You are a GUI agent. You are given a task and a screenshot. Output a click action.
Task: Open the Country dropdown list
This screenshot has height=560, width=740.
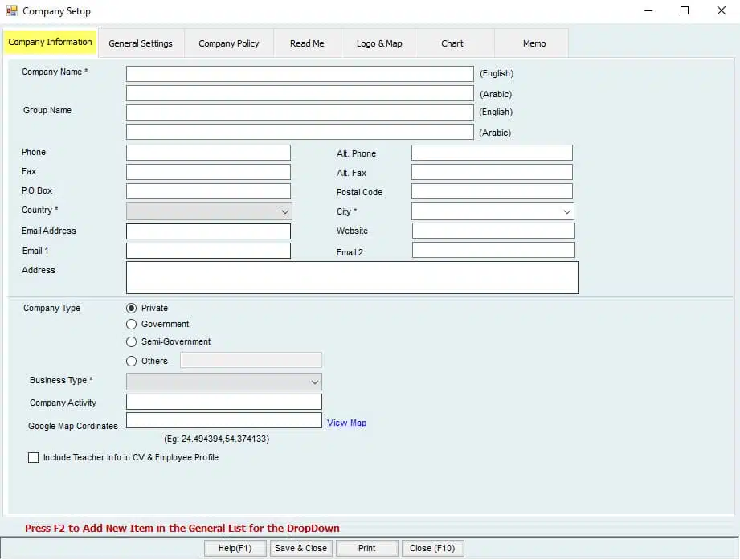(284, 211)
